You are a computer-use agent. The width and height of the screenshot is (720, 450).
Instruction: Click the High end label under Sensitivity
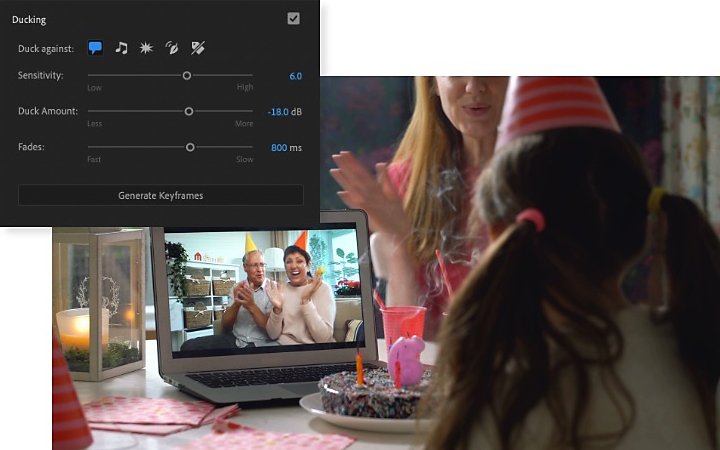pos(245,87)
